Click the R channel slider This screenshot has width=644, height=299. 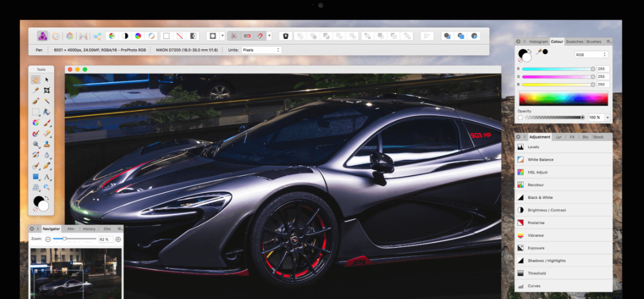coord(558,69)
